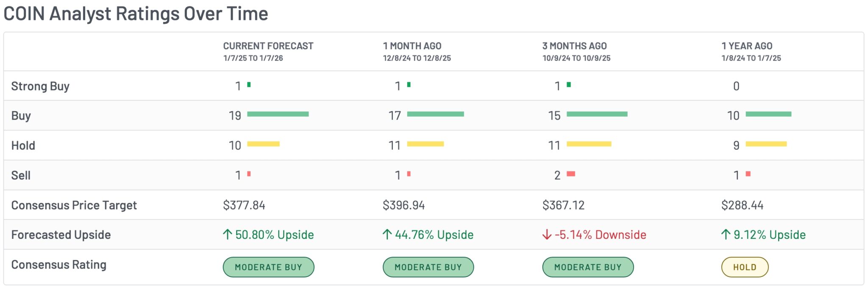Click the green up arrow beside 50.80% Upside

(228, 234)
